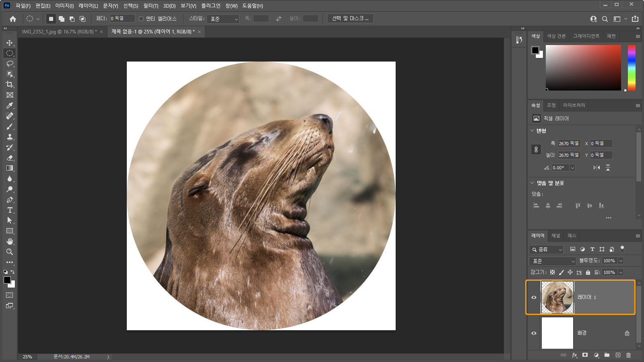Click the 선택 및 마스크 button
The width and height of the screenshot is (644, 362).
[350, 19]
